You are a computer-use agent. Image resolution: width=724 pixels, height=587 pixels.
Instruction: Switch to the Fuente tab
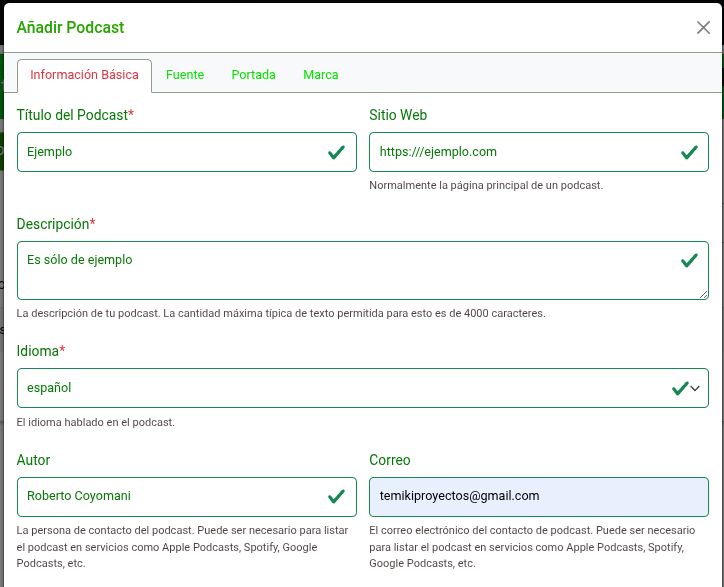coord(185,75)
